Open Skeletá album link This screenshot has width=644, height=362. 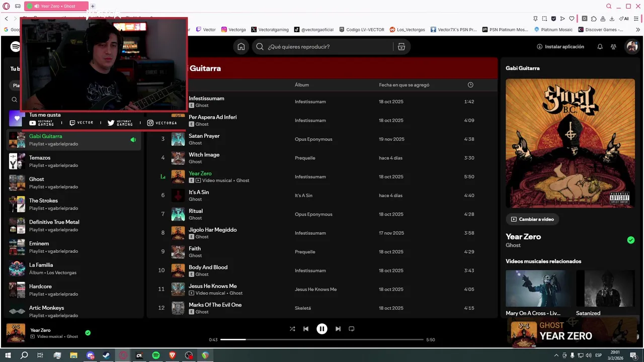[303, 308]
